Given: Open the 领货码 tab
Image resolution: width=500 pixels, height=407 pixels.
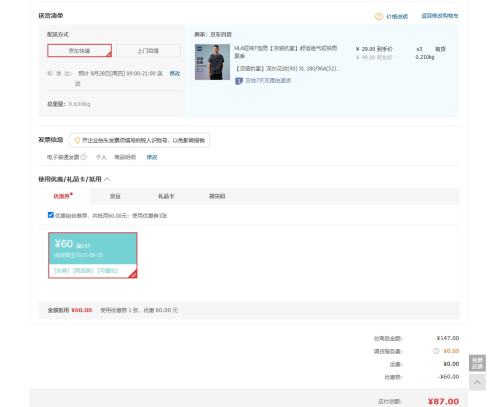Looking at the screenshot, I should (217, 196).
